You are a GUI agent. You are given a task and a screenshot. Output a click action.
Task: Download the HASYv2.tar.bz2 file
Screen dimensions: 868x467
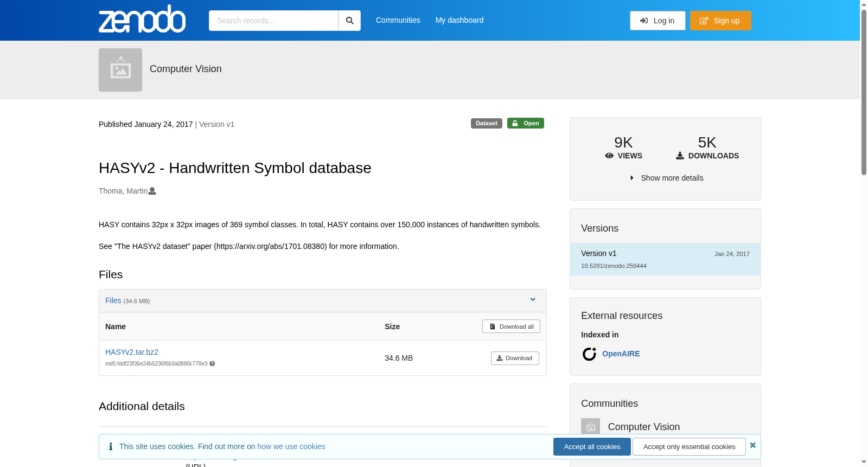click(515, 358)
